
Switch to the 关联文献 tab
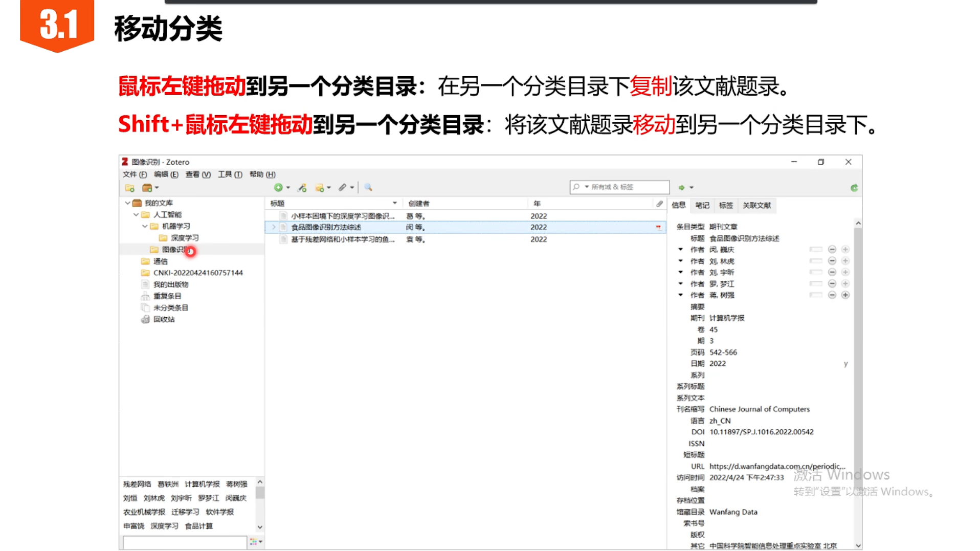[756, 205]
